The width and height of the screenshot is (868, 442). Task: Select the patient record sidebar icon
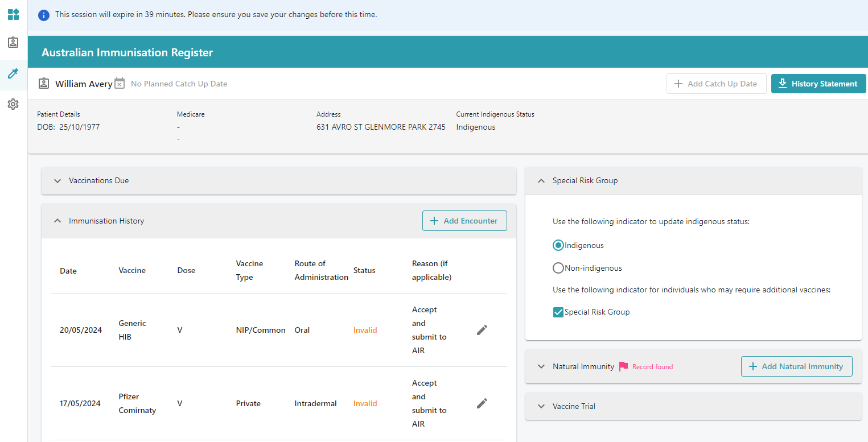click(x=13, y=42)
